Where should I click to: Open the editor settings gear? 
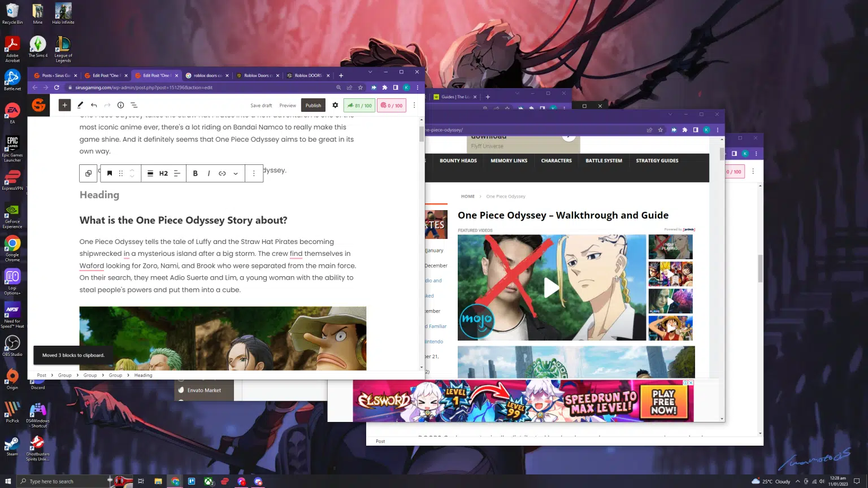[x=335, y=105]
